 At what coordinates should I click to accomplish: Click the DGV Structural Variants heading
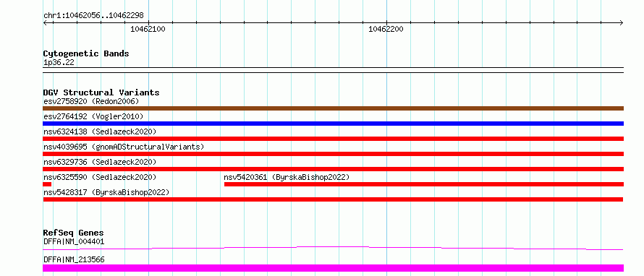click(101, 92)
